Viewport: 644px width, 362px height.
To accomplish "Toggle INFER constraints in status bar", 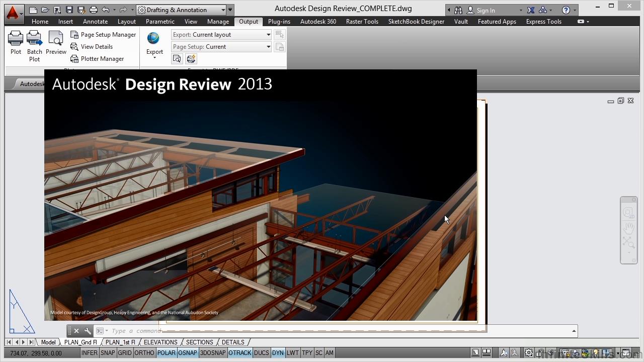I will click(x=90, y=353).
